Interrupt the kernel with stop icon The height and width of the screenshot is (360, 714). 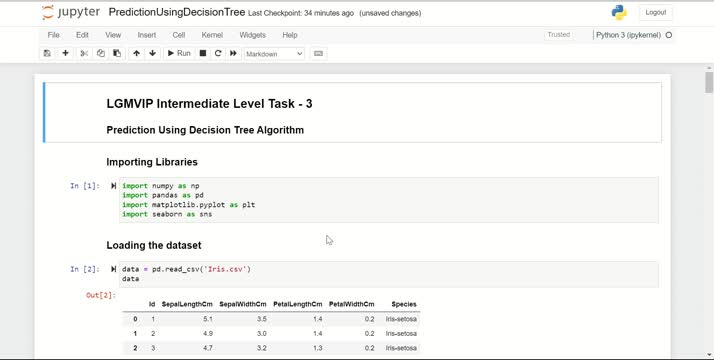[203, 53]
